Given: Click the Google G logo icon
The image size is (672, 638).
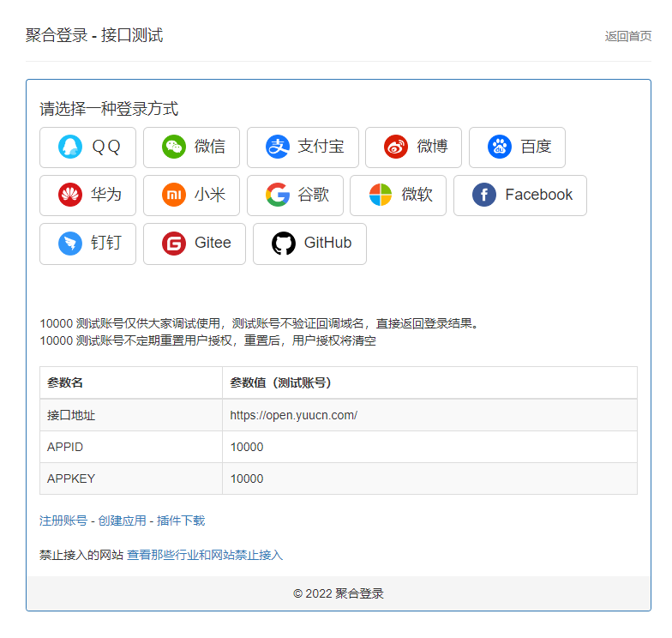Looking at the screenshot, I should coord(278,195).
